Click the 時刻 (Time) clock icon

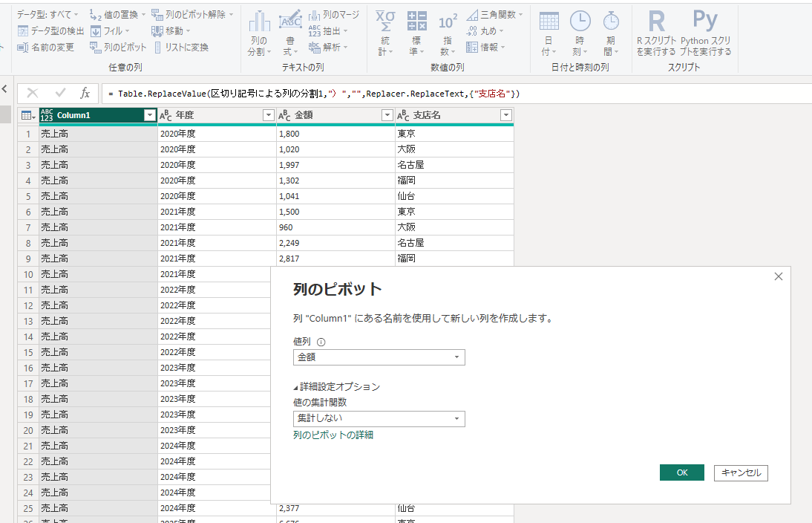coord(580,22)
